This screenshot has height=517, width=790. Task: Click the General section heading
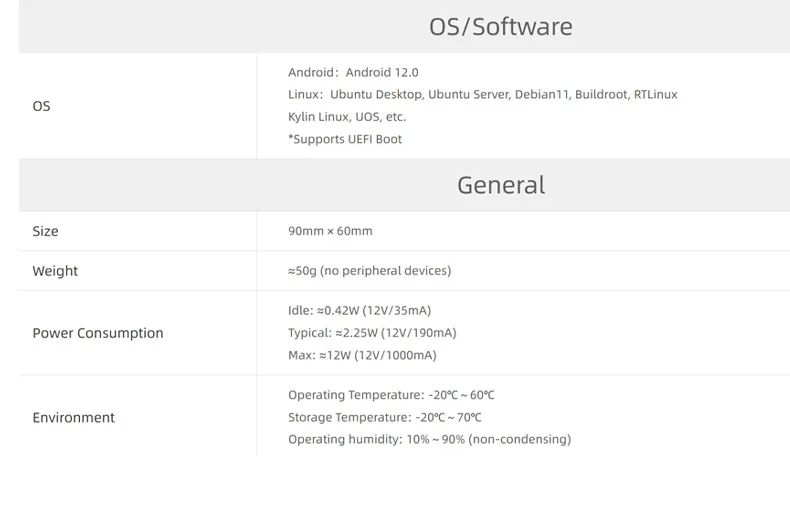tap(501, 185)
